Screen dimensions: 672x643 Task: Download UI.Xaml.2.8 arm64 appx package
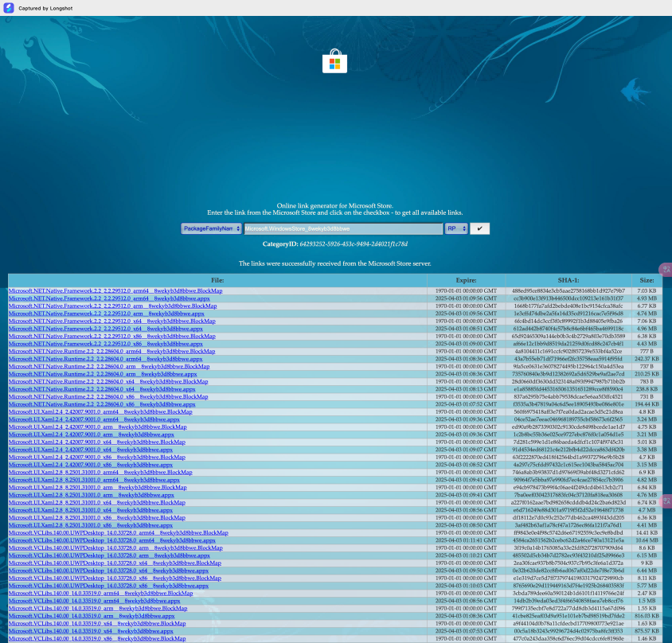tap(94, 480)
